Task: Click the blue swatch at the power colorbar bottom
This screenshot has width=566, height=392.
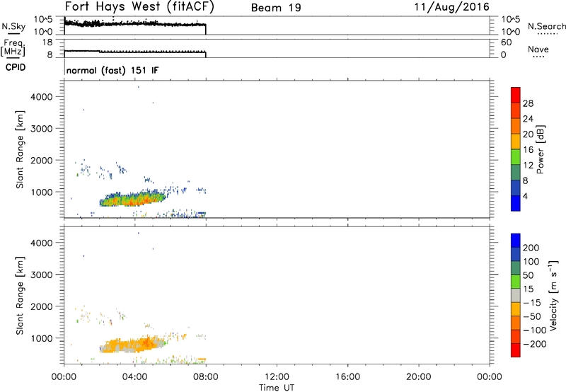Action: tap(516, 203)
